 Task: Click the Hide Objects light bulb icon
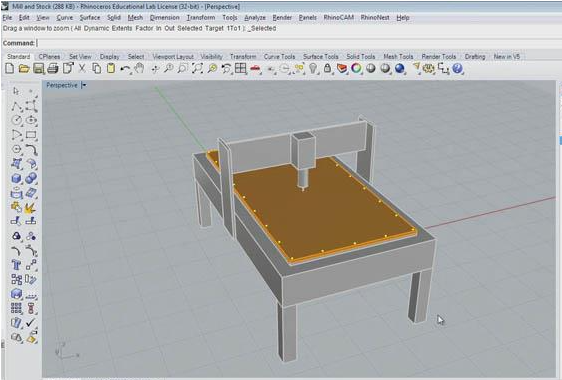[313, 68]
